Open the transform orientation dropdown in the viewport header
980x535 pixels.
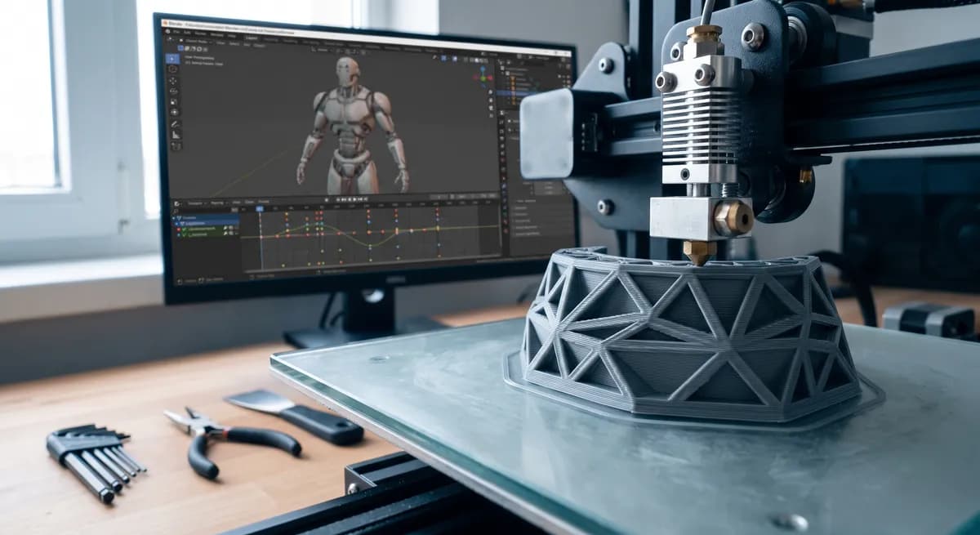pos(323,50)
